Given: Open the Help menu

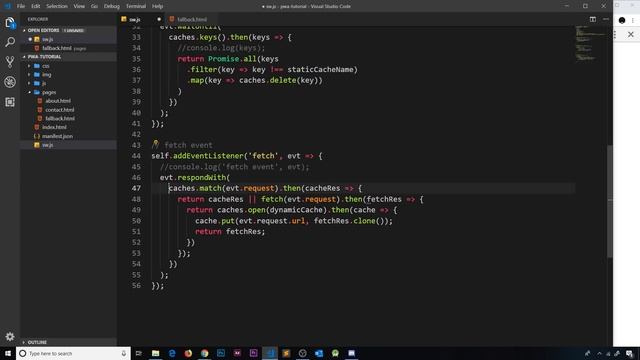Looking at the screenshot, I should pyautogui.click(x=158, y=6).
